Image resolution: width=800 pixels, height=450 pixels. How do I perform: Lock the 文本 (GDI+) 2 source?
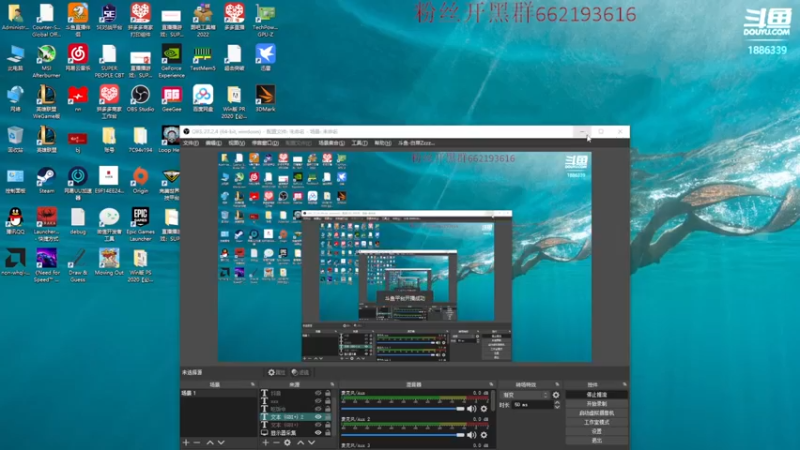[x=328, y=417]
